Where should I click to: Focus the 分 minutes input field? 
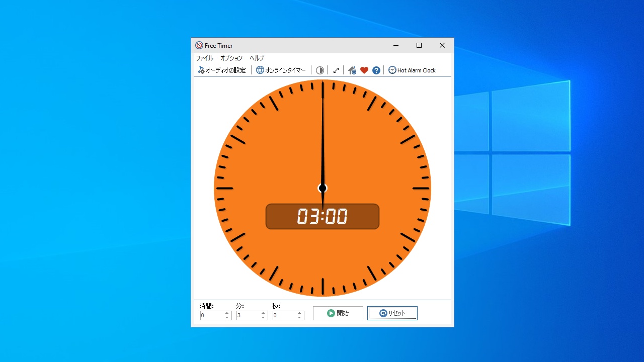(248, 316)
